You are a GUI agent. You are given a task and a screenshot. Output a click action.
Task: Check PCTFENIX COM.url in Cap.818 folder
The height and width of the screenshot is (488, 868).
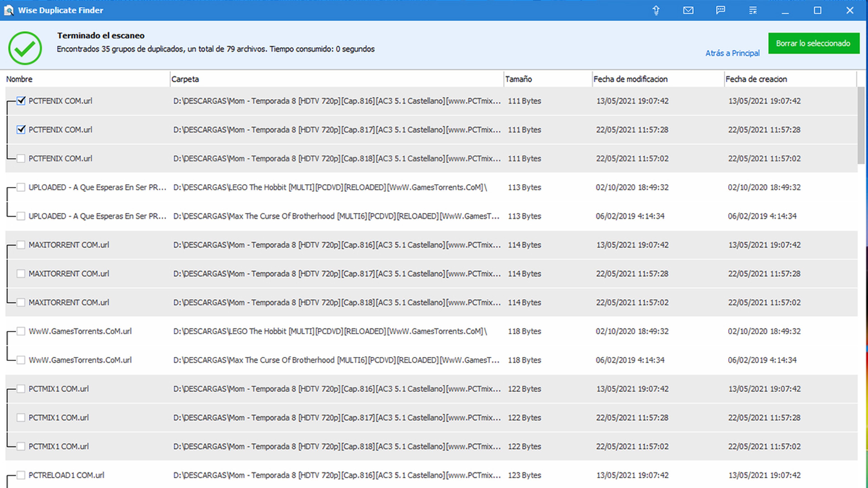click(x=21, y=158)
